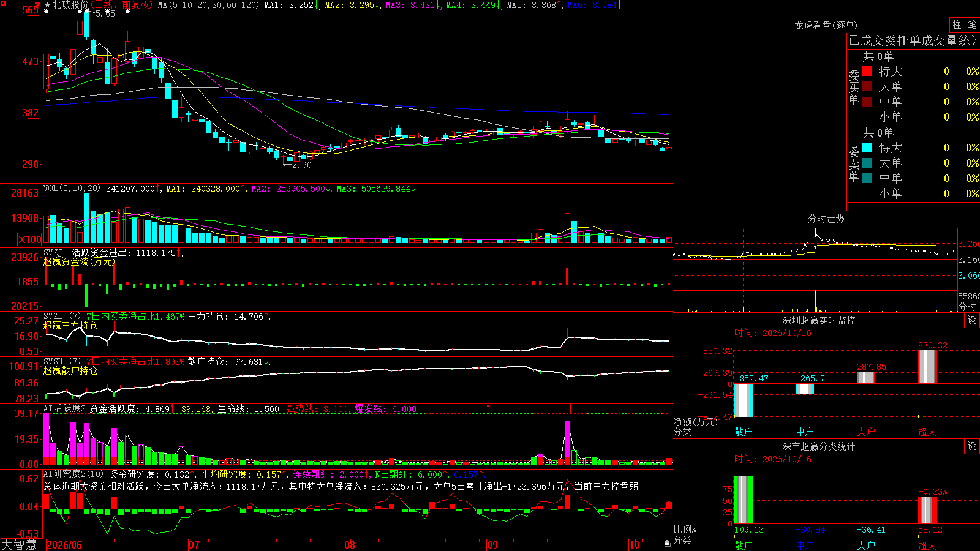This screenshot has width=980, height=551.
Task: Click the 大智慧 logo at bottom left
Action: point(19,545)
